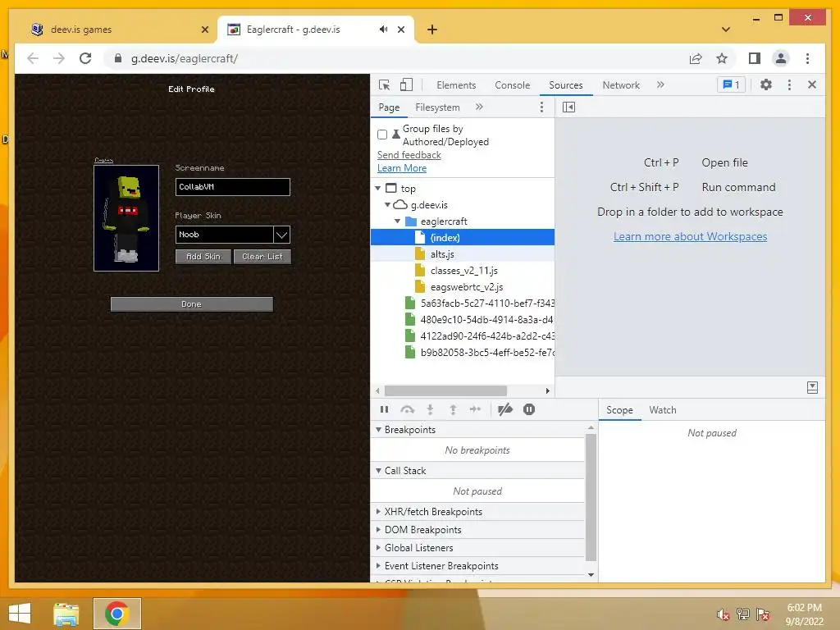Mute the Eaglercraft tab audio icon
Image resolution: width=840 pixels, height=630 pixels.
click(x=384, y=30)
